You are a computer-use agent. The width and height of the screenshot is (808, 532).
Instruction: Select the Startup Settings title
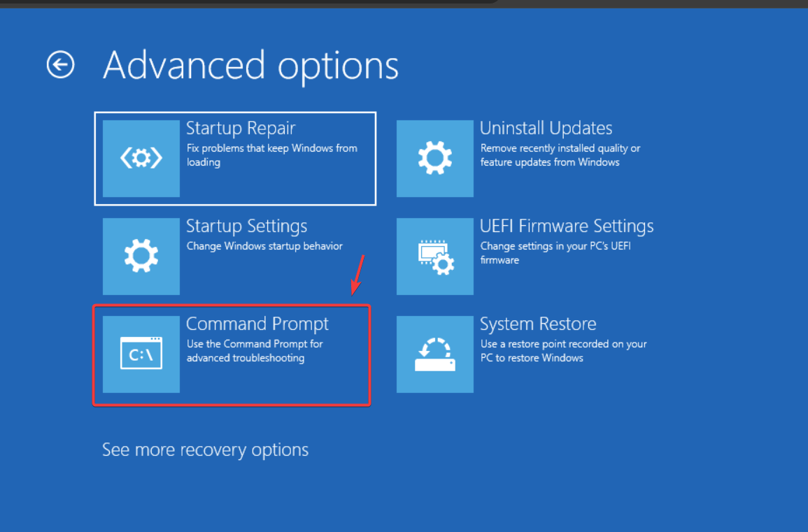[246, 226]
